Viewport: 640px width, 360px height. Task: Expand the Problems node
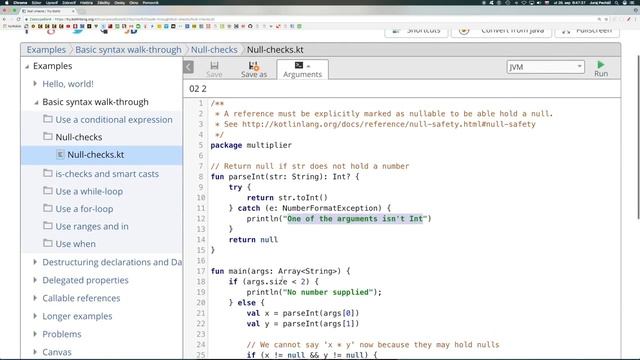[35, 334]
